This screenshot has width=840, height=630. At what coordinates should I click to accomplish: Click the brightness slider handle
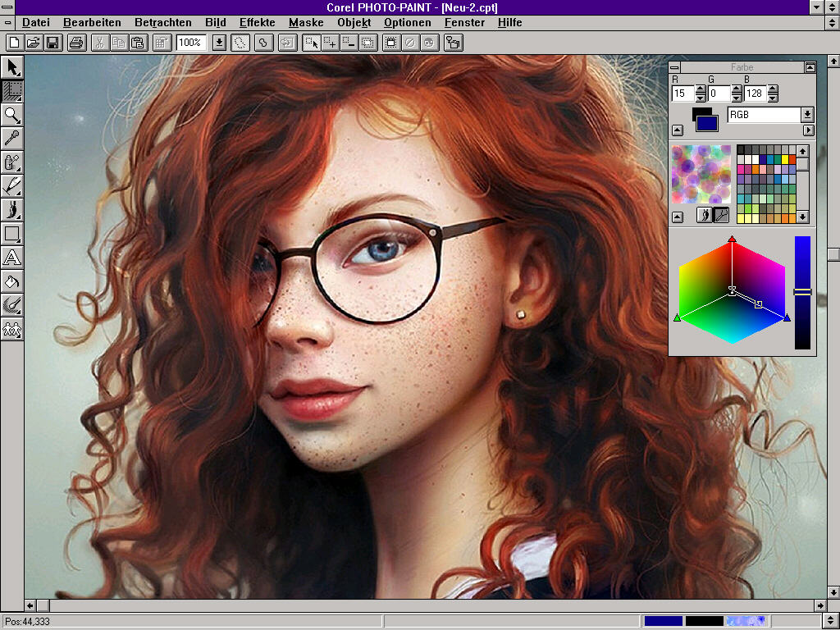802,292
